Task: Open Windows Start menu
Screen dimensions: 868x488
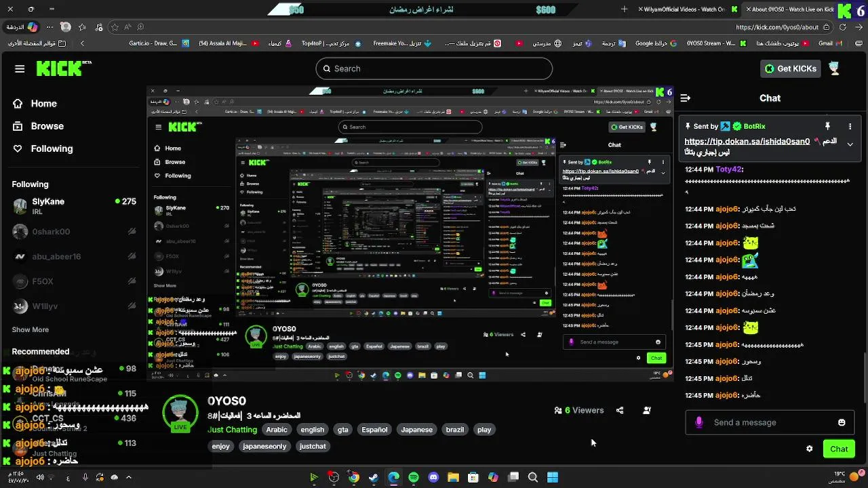Action: [x=553, y=478]
